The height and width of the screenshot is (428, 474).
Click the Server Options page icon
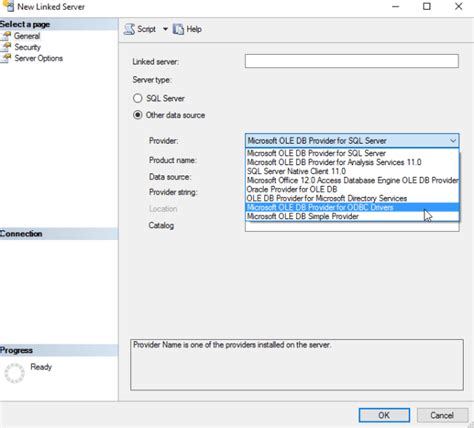6,58
